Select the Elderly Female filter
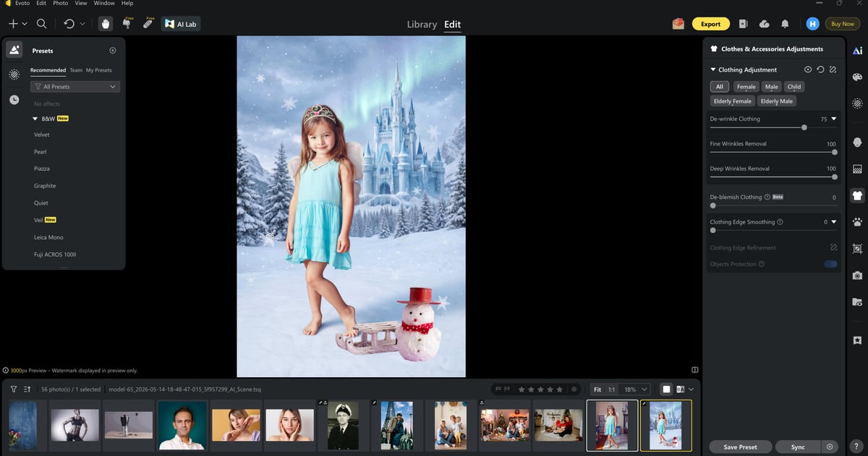 point(733,101)
